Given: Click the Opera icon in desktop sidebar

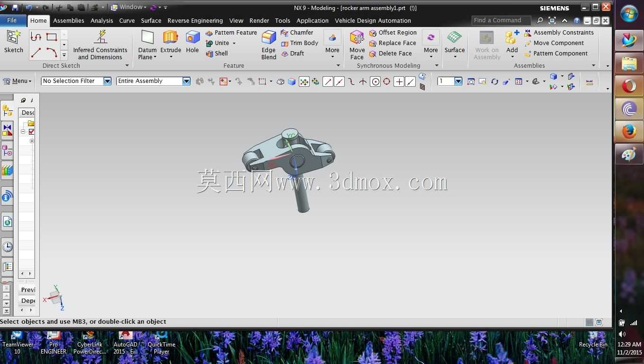Looking at the screenshot, I should tap(629, 86).
